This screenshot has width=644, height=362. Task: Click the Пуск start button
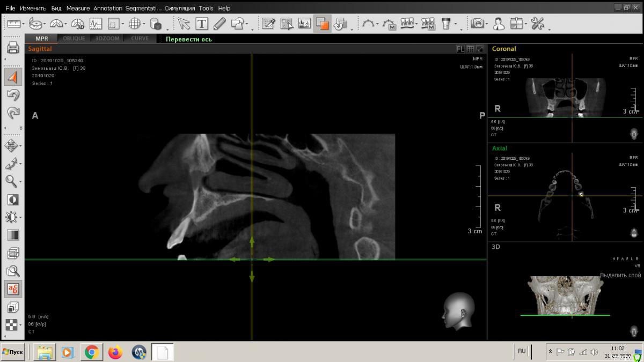(x=13, y=352)
